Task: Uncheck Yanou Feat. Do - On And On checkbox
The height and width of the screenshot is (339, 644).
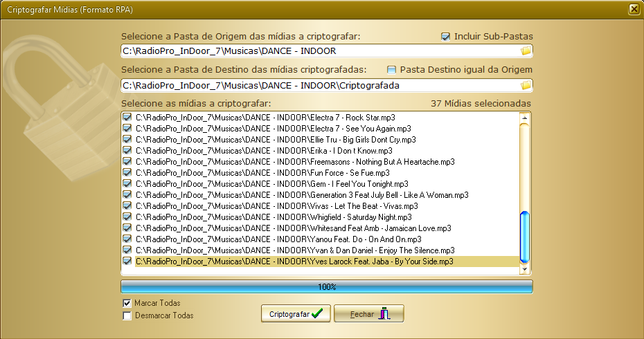Action: coord(127,239)
